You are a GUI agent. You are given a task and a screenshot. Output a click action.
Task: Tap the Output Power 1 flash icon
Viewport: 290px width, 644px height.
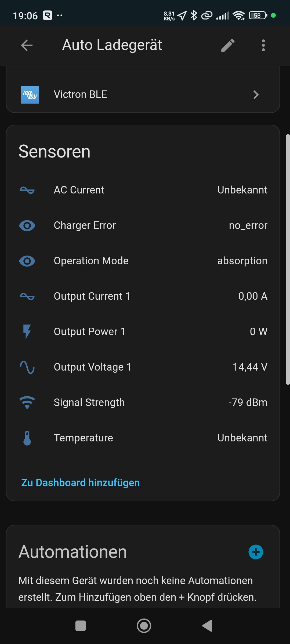pos(27,332)
